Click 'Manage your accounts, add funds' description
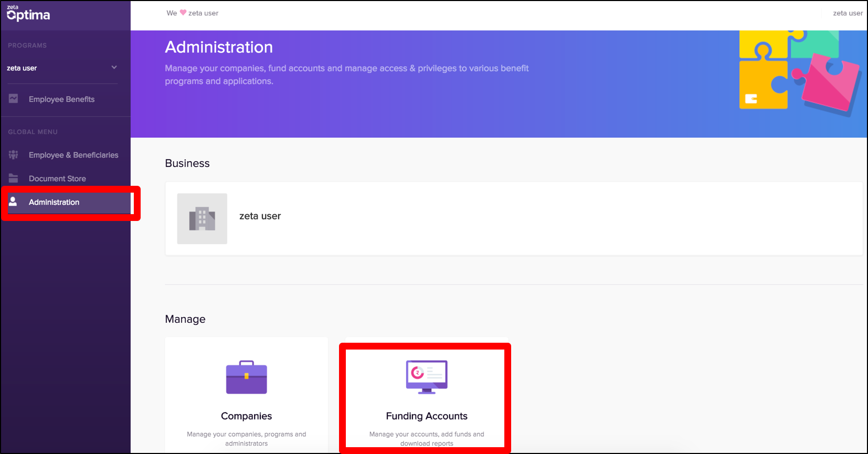The image size is (868, 454). point(427,439)
